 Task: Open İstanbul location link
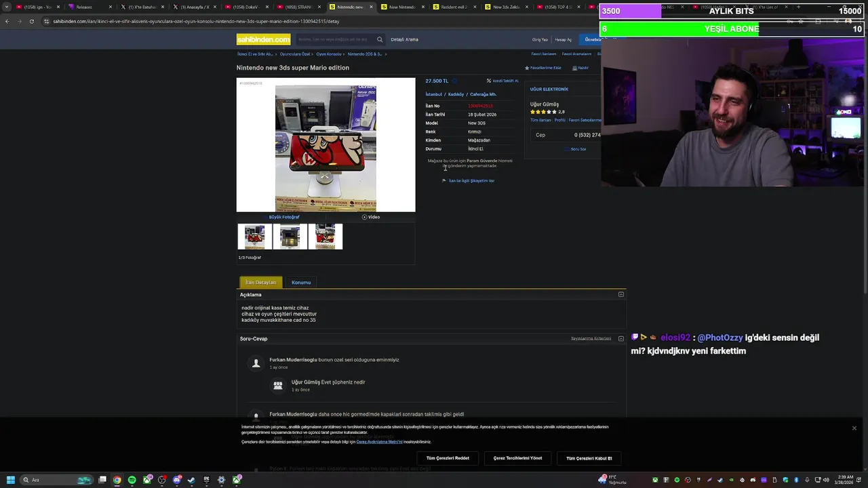[433, 94]
